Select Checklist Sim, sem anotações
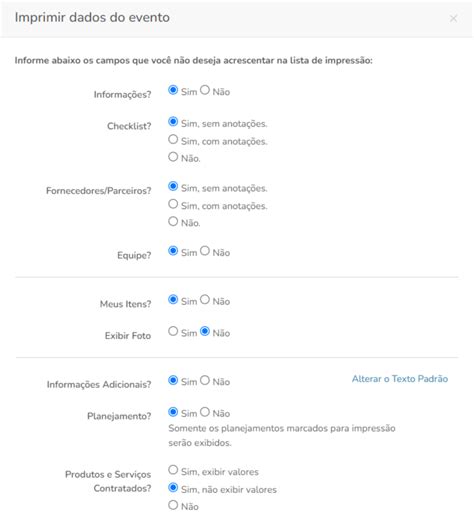Image resolution: width=474 pixels, height=523 pixels. point(173,122)
